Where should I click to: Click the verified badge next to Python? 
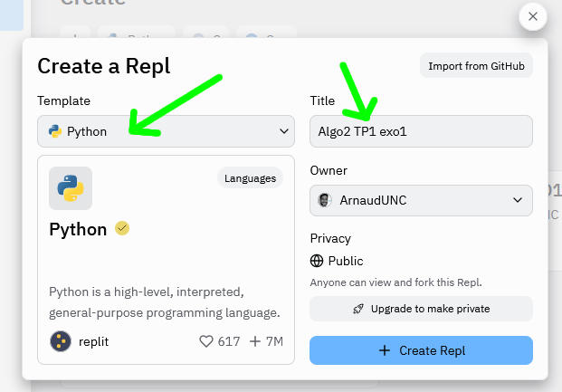pos(122,229)
